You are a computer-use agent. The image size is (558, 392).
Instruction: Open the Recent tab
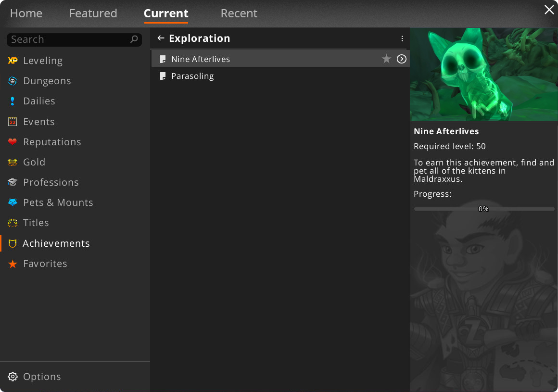(239, 13)
